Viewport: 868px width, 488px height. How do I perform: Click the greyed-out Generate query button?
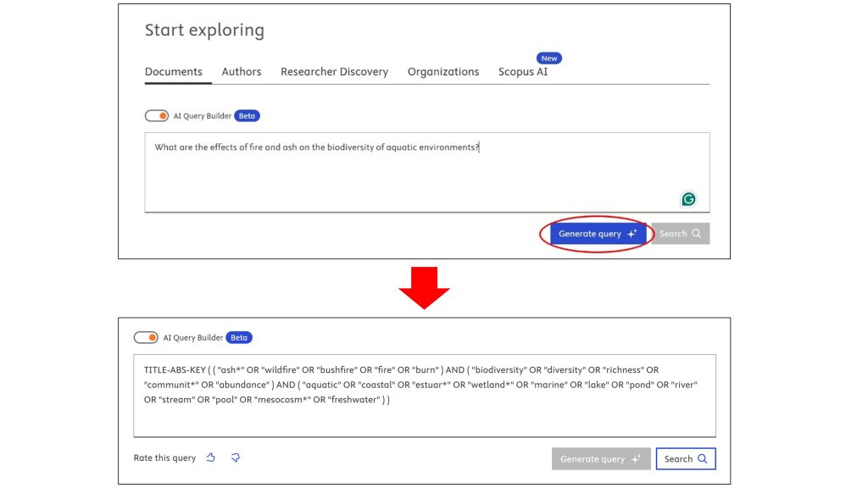pos(601,459)
